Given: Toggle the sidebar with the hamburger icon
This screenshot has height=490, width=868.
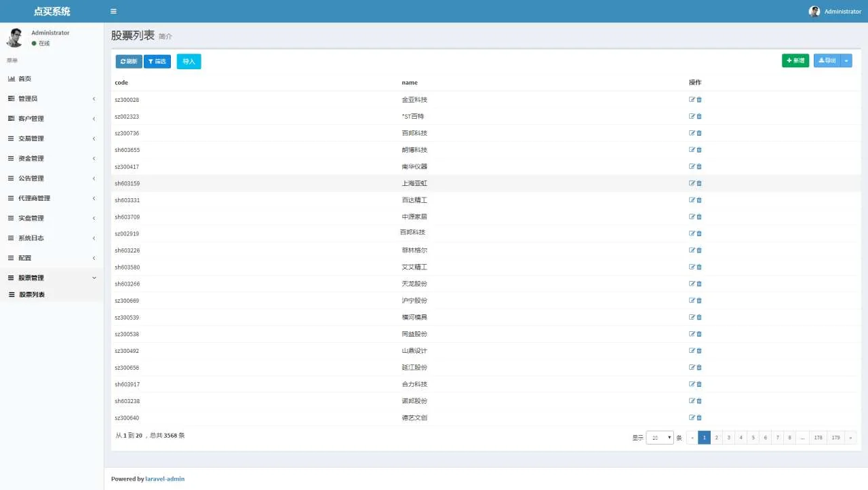Looking at the screenshot, I should [x=113, y=12].
